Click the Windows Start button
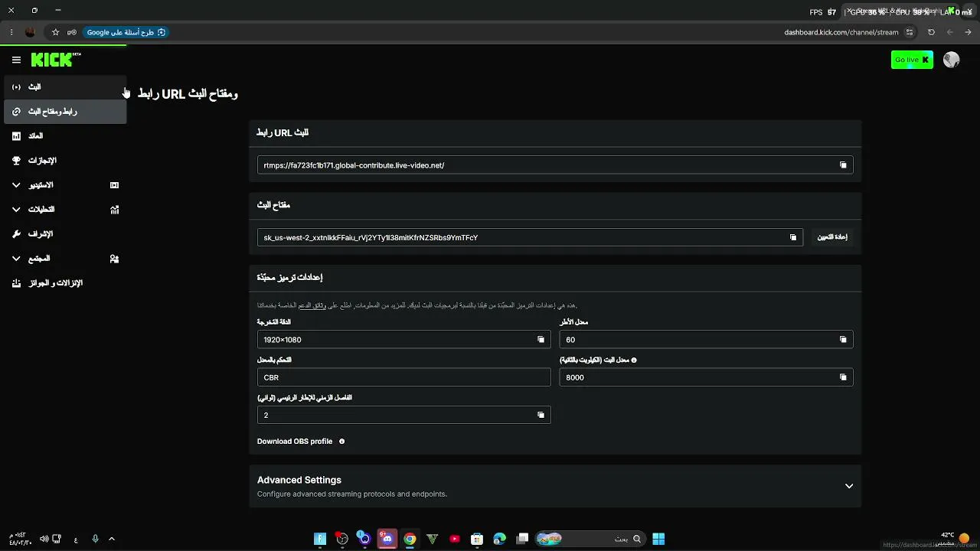The image size is (980, 551). coord(658,539)
